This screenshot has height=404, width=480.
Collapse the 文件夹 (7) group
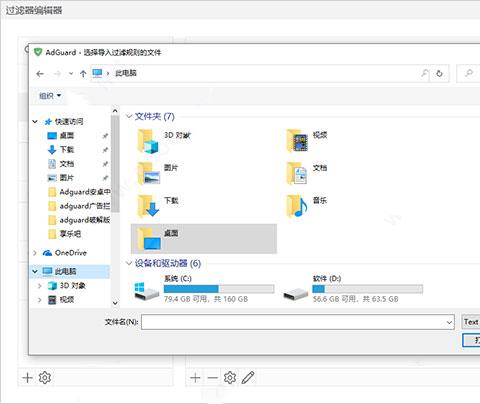129,116
